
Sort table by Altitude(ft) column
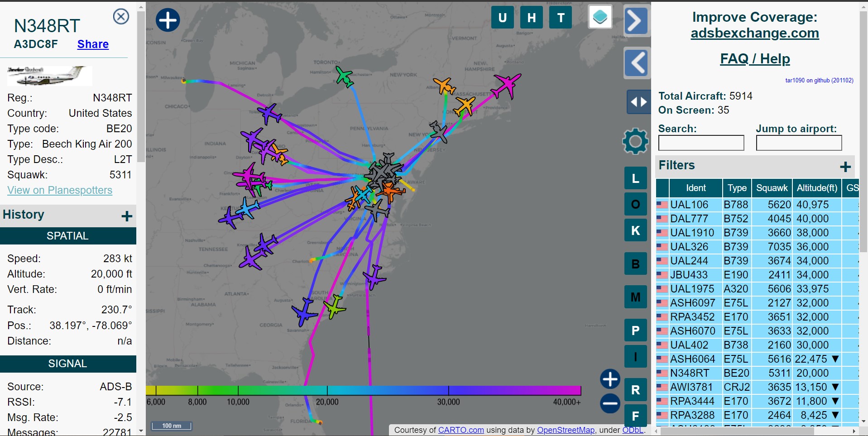coord(817,188)
